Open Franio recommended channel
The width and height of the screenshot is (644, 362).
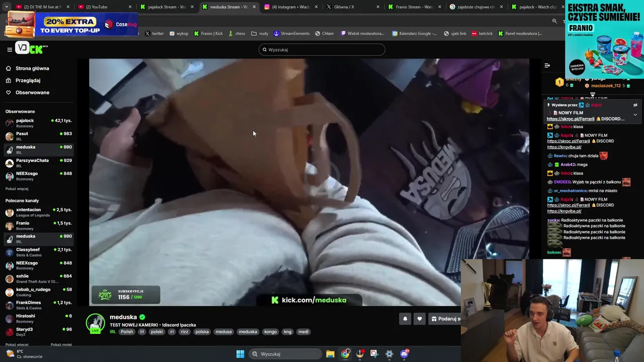38,225
